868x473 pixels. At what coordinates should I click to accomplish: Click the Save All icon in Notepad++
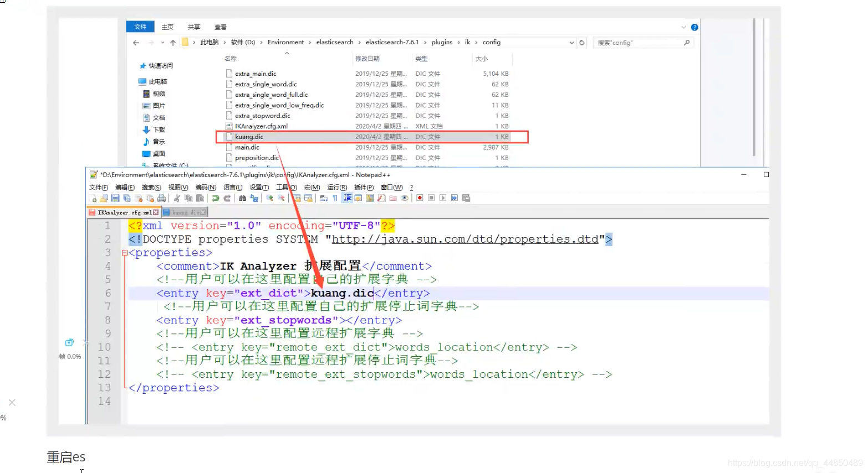pos(126,198)
